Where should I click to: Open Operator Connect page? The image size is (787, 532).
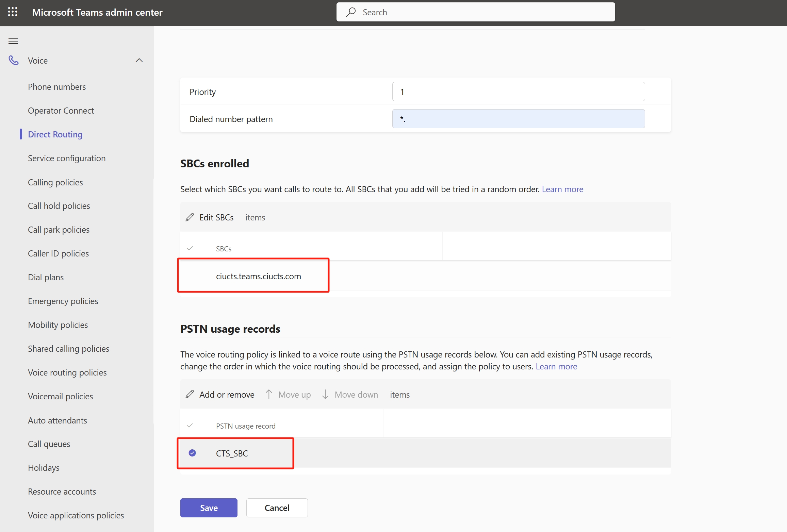[61, 111]
